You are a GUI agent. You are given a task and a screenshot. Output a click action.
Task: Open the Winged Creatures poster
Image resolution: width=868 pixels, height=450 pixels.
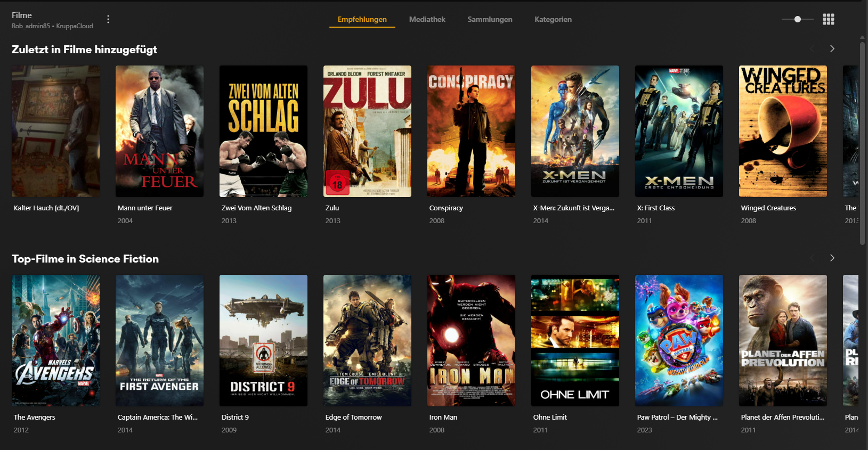(x=783, y=131)
